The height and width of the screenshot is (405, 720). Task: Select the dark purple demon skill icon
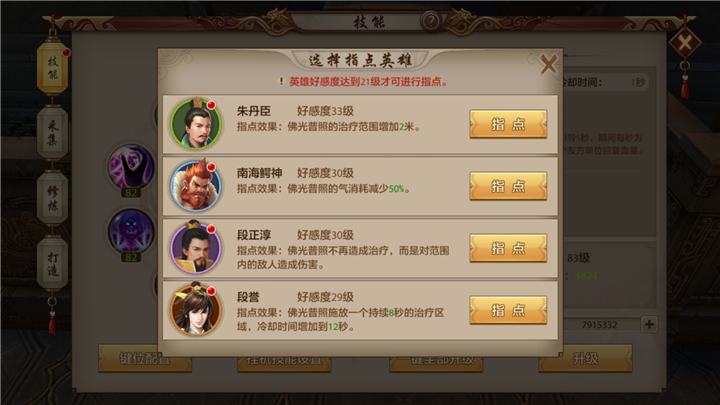point(131,231)
